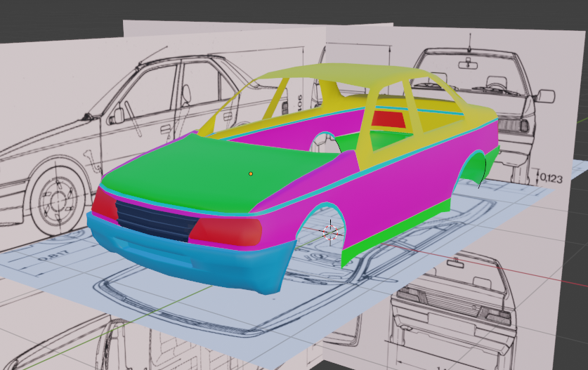Click the red-white 3D cursor
The image size is (588, 370).
click(330, 233)
